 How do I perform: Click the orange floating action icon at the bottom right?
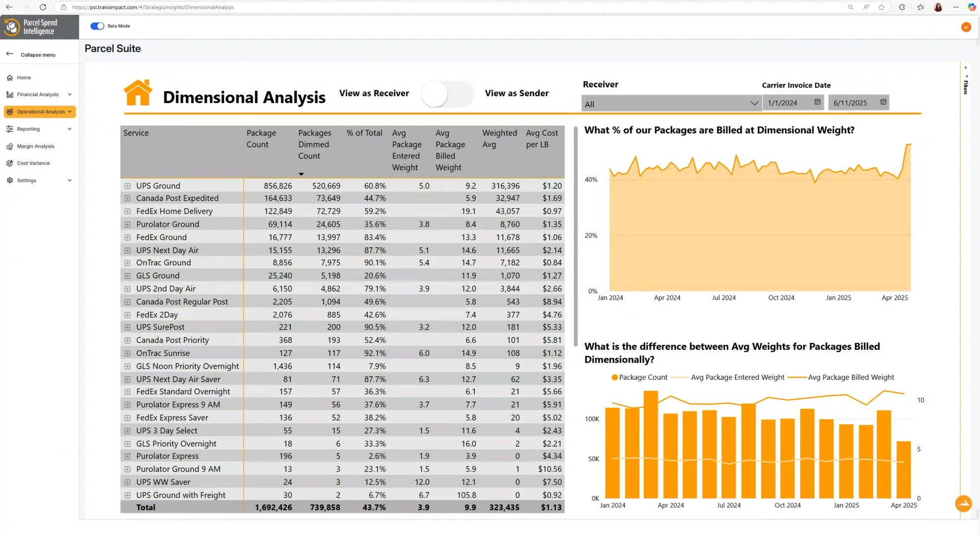tap(963, 503)
